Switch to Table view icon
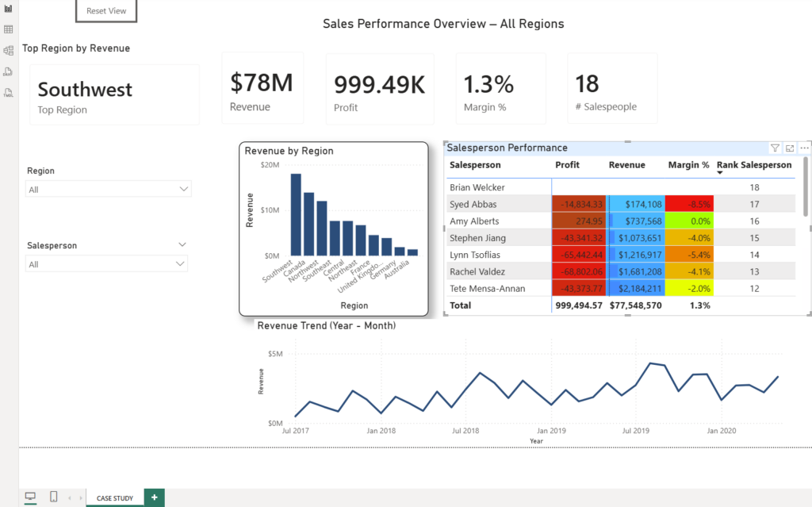This screenshot has width=812, height=507. pos(8,29)
